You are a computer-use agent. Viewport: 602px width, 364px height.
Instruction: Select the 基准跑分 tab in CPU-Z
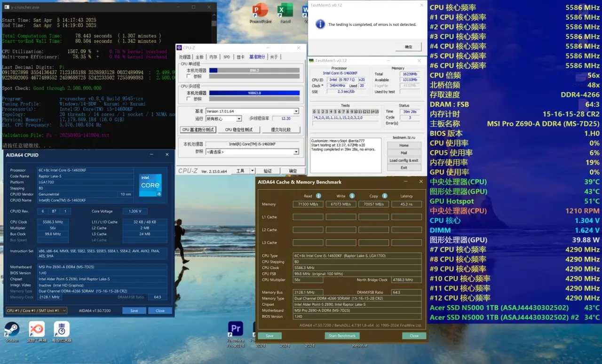click(x=257, y=57)
